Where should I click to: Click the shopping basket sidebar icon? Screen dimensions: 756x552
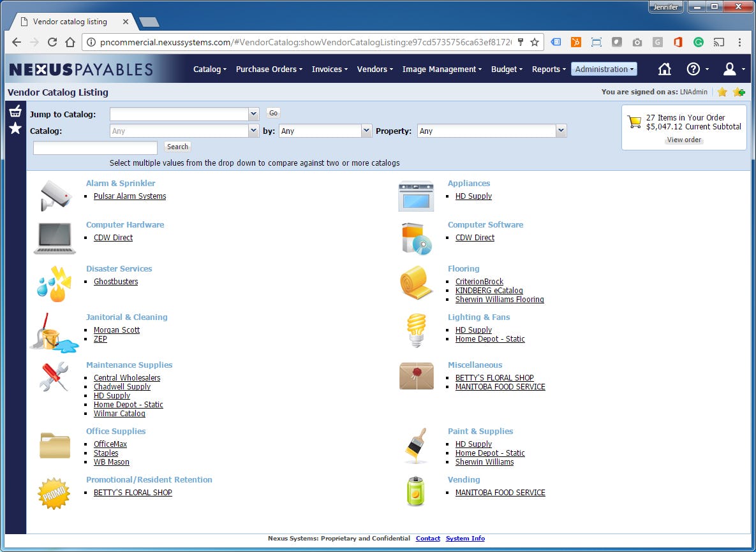[15, 112]
